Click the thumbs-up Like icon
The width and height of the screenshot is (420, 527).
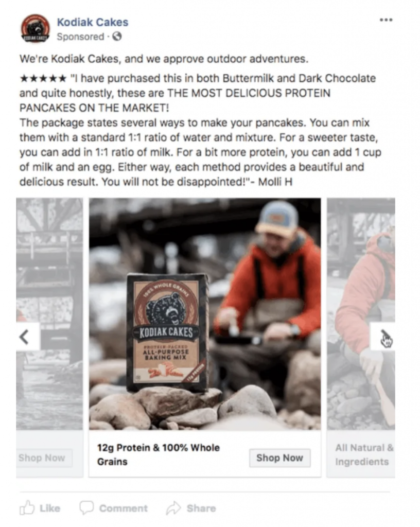coord(27,508)
